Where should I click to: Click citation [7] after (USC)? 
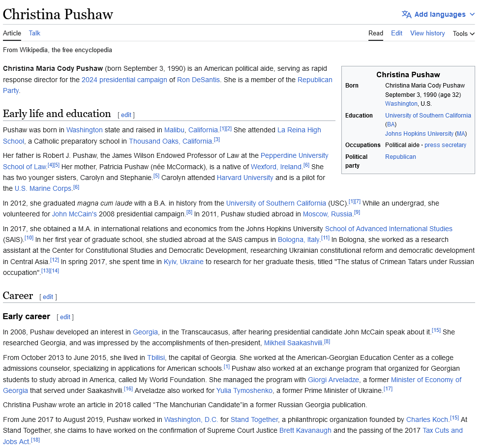point(358,201)
